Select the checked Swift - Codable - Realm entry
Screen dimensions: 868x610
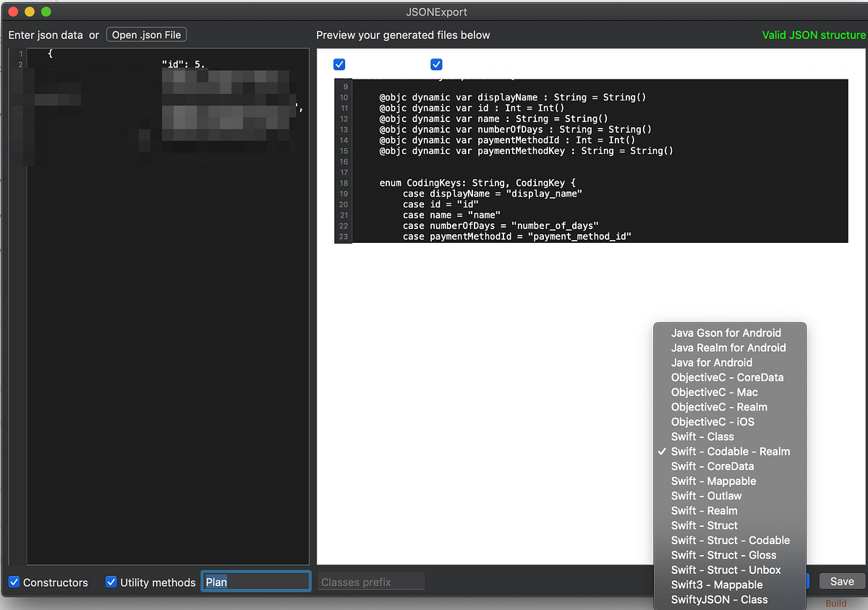(x=731, y=451)
